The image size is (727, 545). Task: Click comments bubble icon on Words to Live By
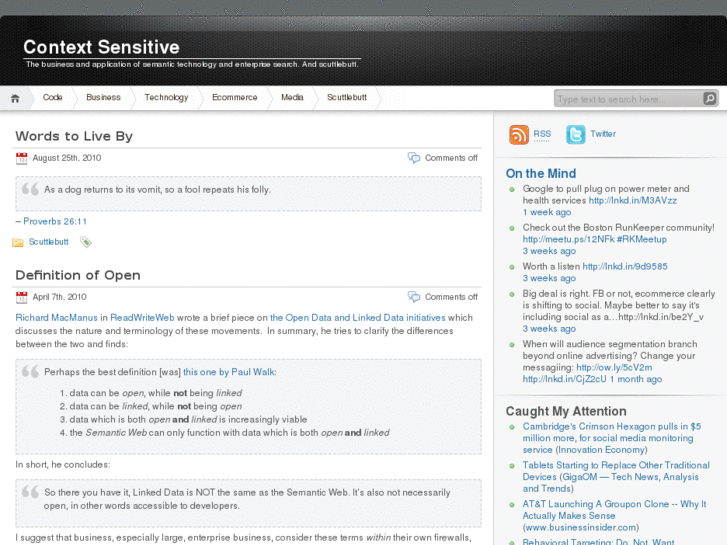click(x=414, y=158)
